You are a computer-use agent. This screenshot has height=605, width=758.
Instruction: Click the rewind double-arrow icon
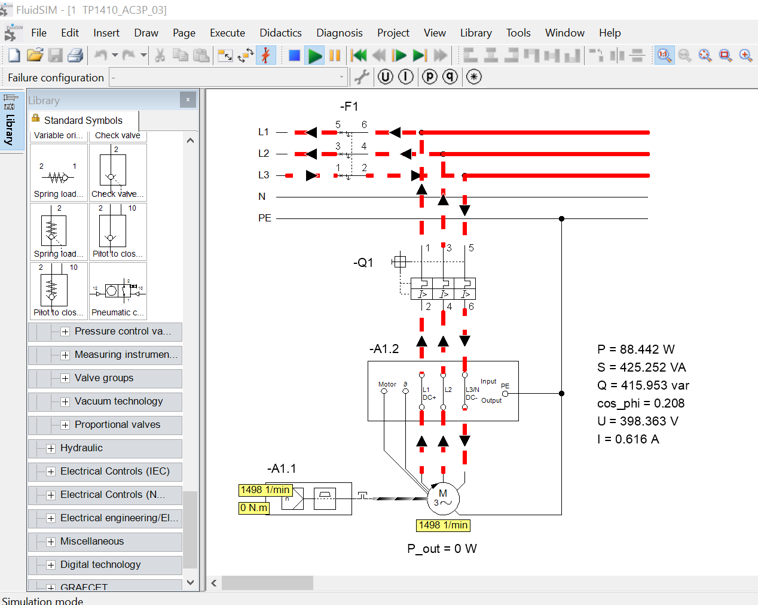click(x=379, y=56)
